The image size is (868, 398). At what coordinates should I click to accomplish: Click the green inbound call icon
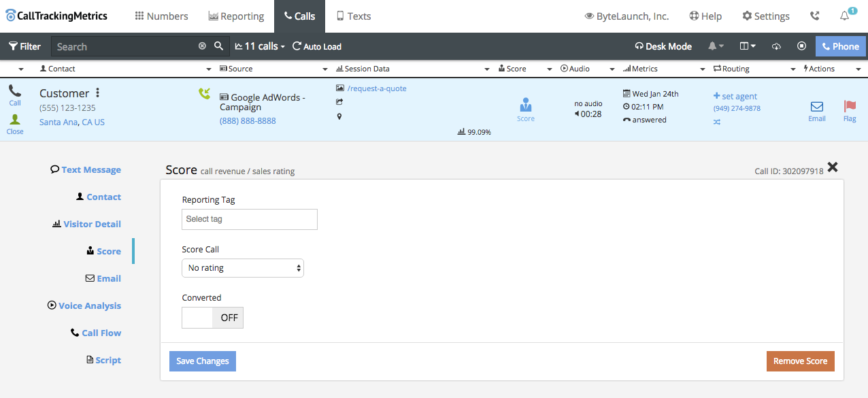[204, 94]
